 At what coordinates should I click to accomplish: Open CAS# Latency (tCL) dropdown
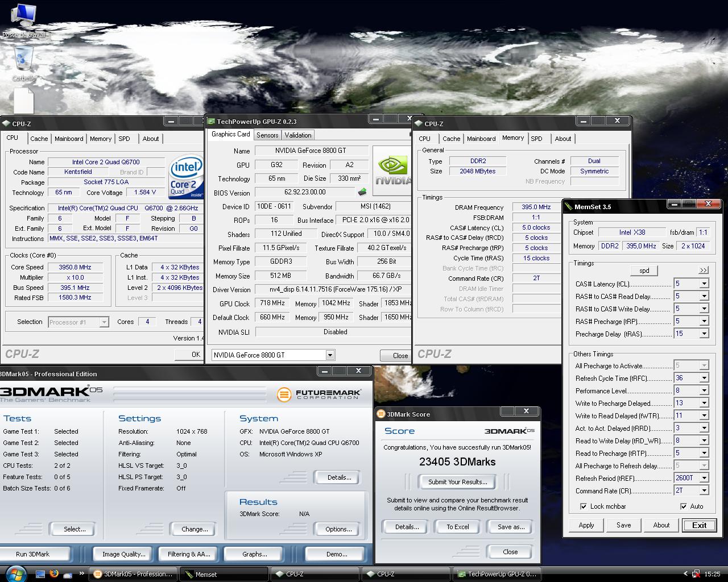pos(704,284)
